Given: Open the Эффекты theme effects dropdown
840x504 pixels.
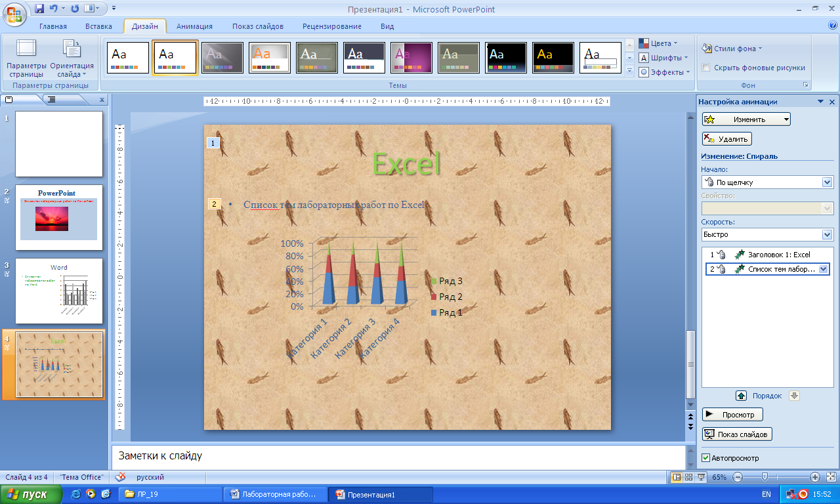Looking at the screenshot, I should tap(665, 72).
